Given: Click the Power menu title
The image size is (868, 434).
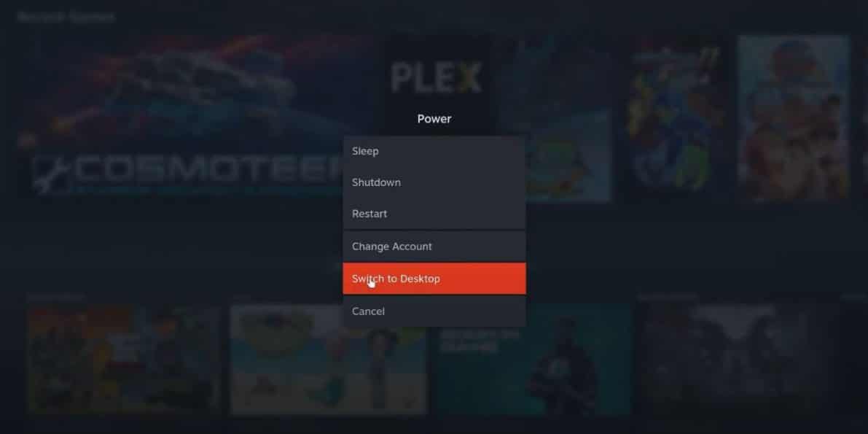Looking at the screenshot, I should pyautogui.click(x=434, y=119).
